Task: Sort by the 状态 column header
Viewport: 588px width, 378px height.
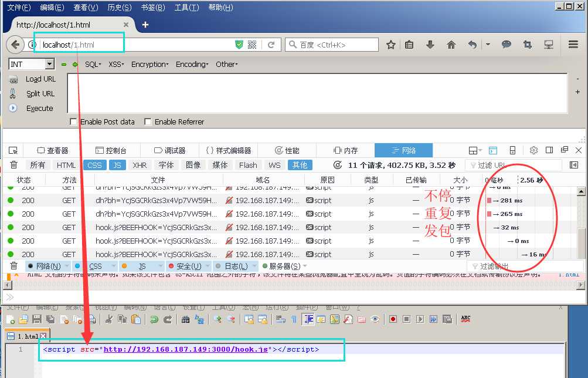Action: pyautogui.click(x=23, y=180)
